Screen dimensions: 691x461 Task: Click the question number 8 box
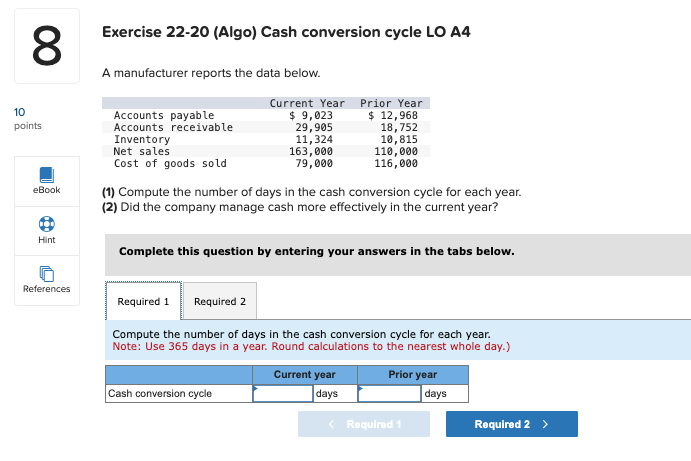coord(47,46)
